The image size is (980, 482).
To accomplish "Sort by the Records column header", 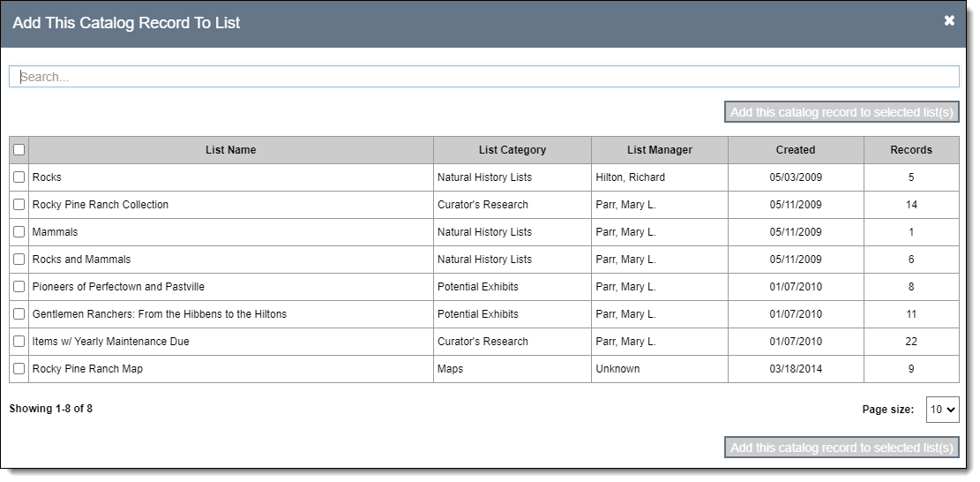I will click(910, 150).
